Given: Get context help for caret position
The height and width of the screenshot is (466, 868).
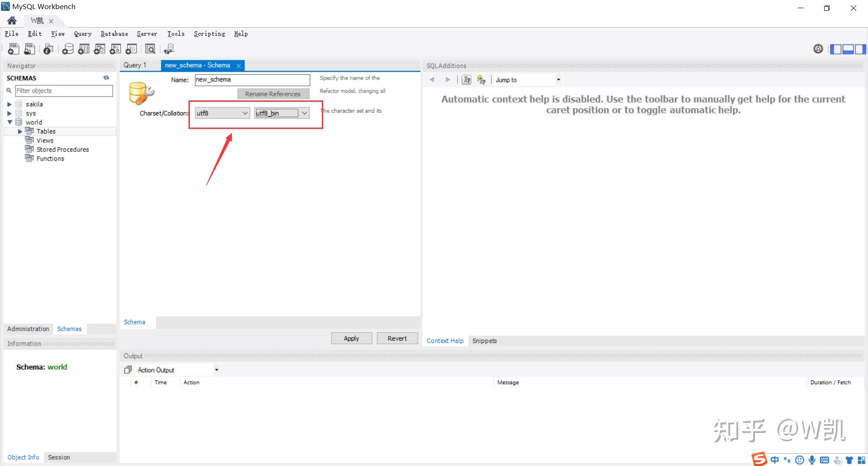Looking at the screenshot, I should click(467, 80).
